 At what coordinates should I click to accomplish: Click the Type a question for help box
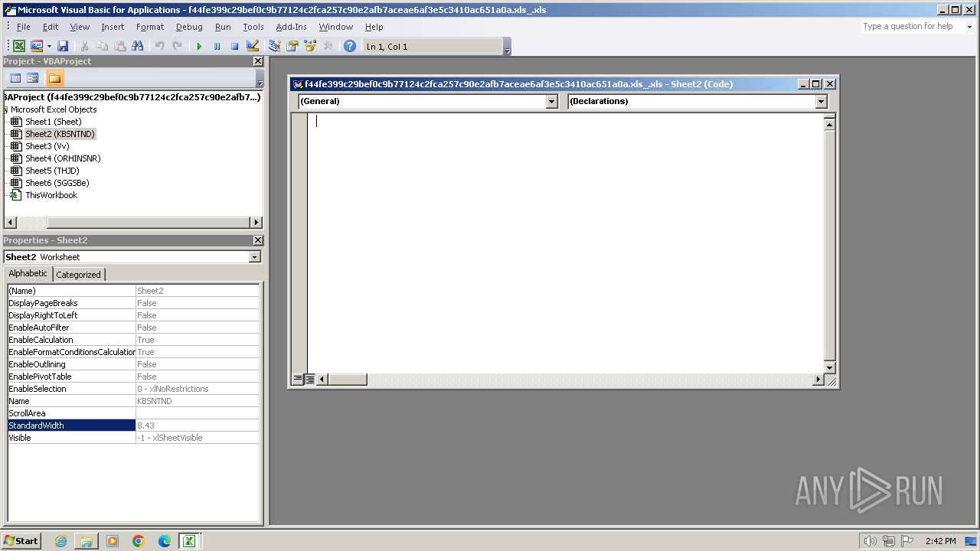[911, 26]
